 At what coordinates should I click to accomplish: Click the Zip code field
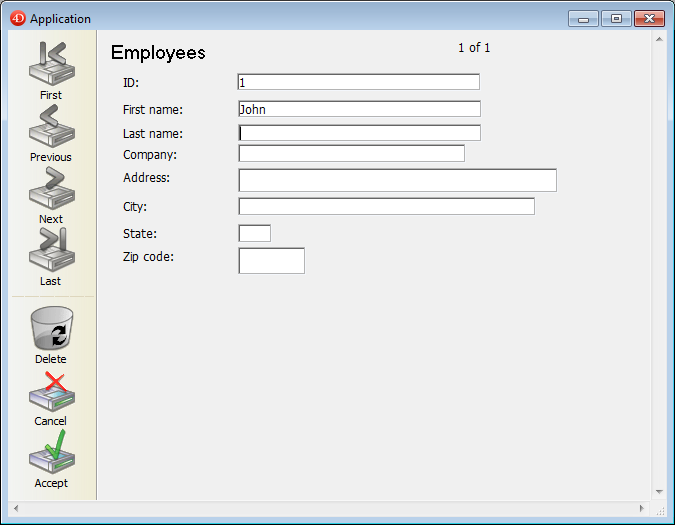pos(271,261)
